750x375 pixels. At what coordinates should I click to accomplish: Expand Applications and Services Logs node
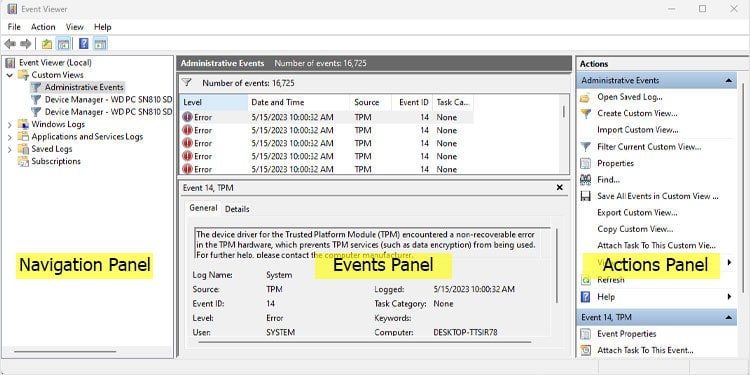[10, 137]
